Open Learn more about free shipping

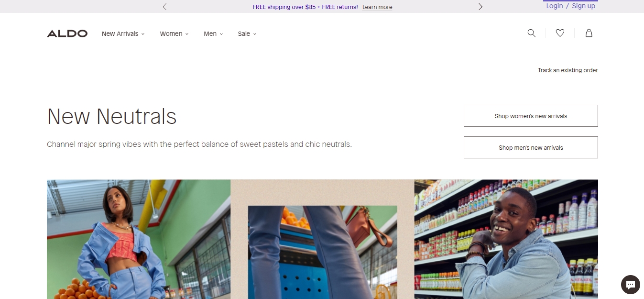377,7
